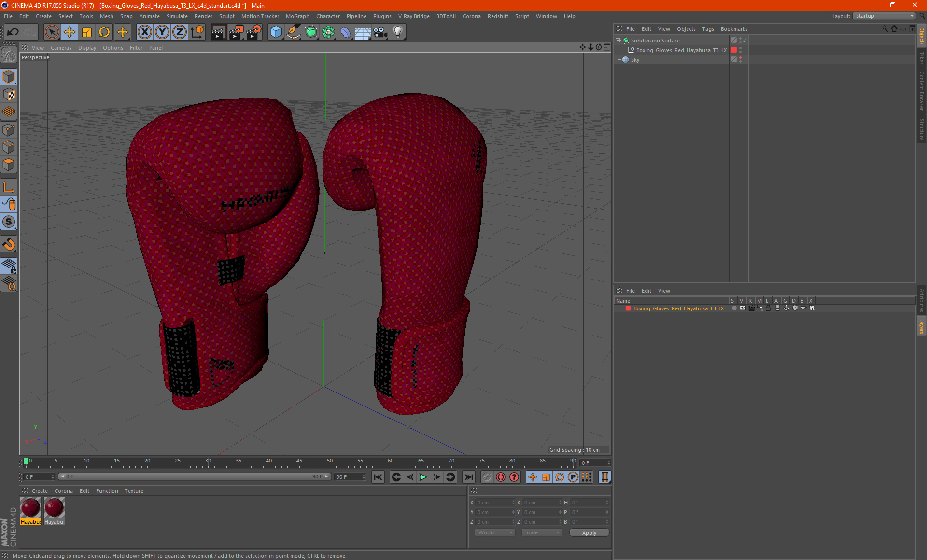Toggle Z axis lock
The image size is (927, 560).
point(180,32)
